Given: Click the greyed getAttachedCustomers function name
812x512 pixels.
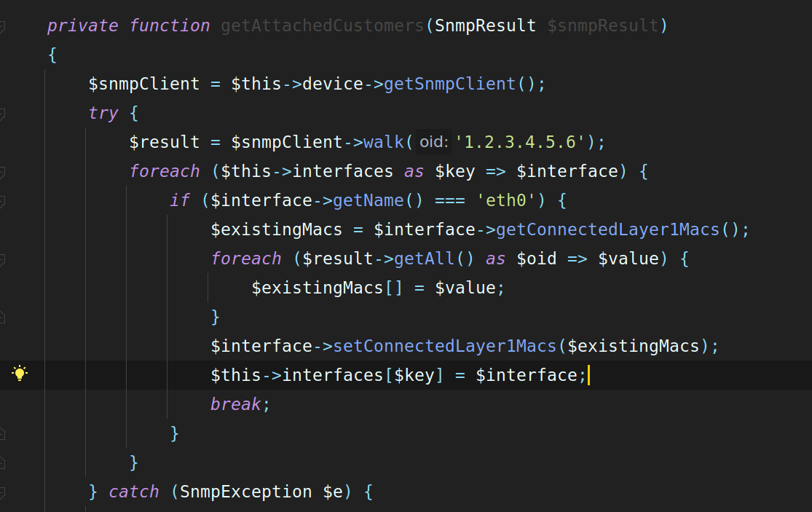Looking at the screenshot, I should coord(323,25).
